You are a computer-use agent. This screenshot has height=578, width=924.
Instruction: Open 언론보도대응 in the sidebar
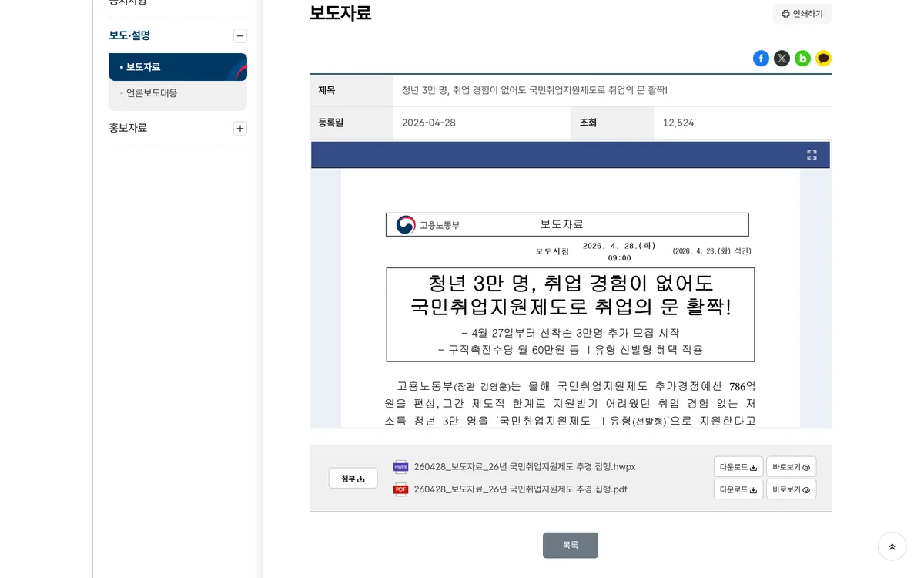pos(152,93)
